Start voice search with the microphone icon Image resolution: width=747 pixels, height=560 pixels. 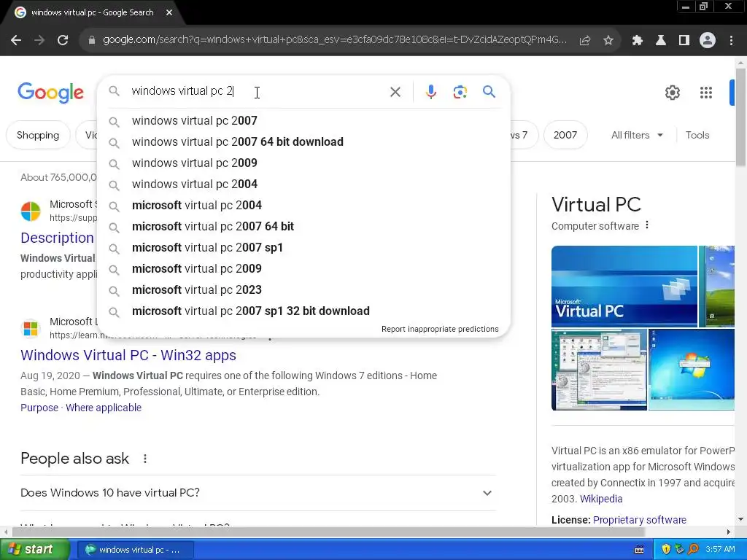[430, 92]
